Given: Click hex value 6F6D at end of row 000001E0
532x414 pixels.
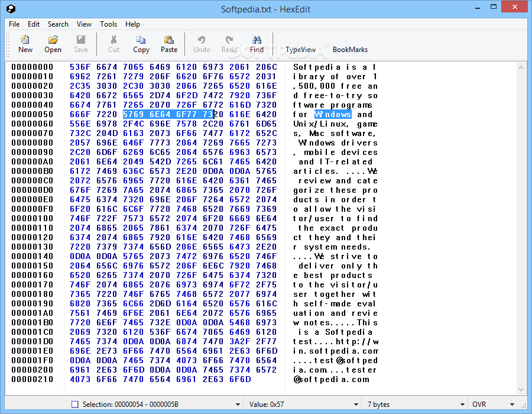Looking at the screenshot, I should coord(267,351).
